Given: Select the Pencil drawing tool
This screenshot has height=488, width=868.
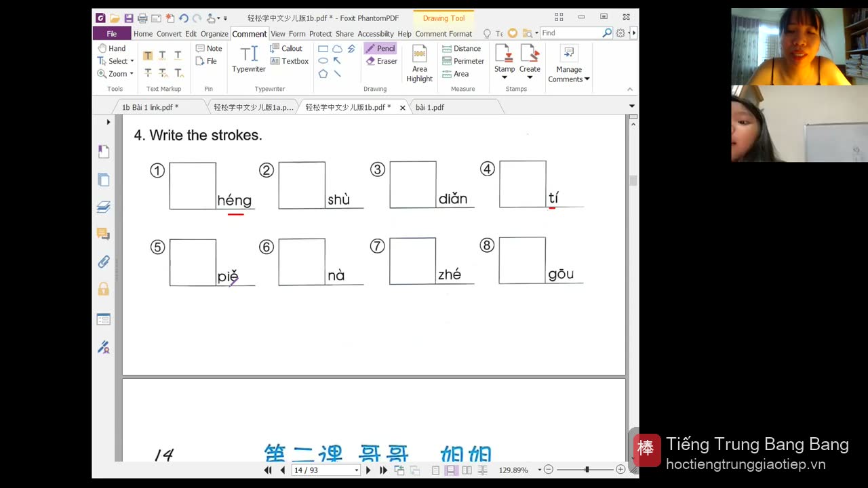Looking at the screenshot, I should (380, 48).
